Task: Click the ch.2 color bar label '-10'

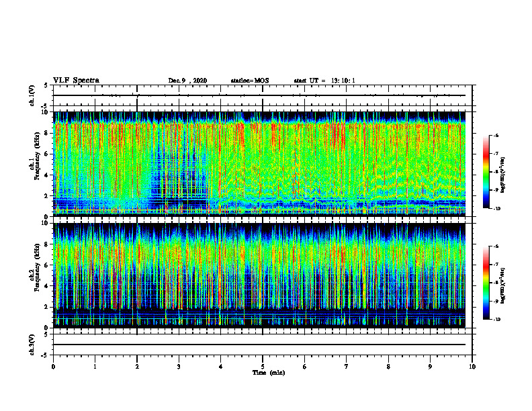Action: (x=496, y=320)
